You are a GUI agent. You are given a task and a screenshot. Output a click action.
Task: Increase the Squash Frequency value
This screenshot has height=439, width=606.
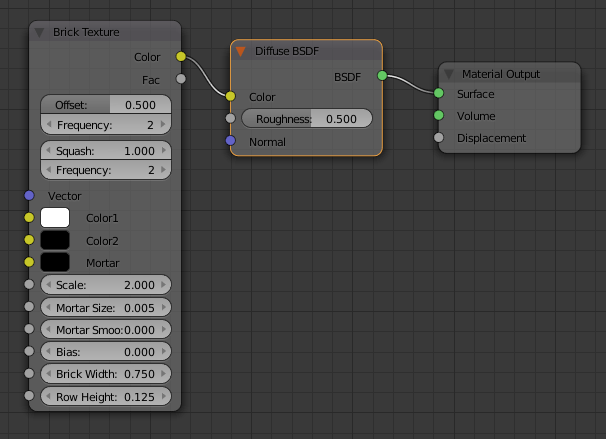pyautogui.click(x=163, y=170)
